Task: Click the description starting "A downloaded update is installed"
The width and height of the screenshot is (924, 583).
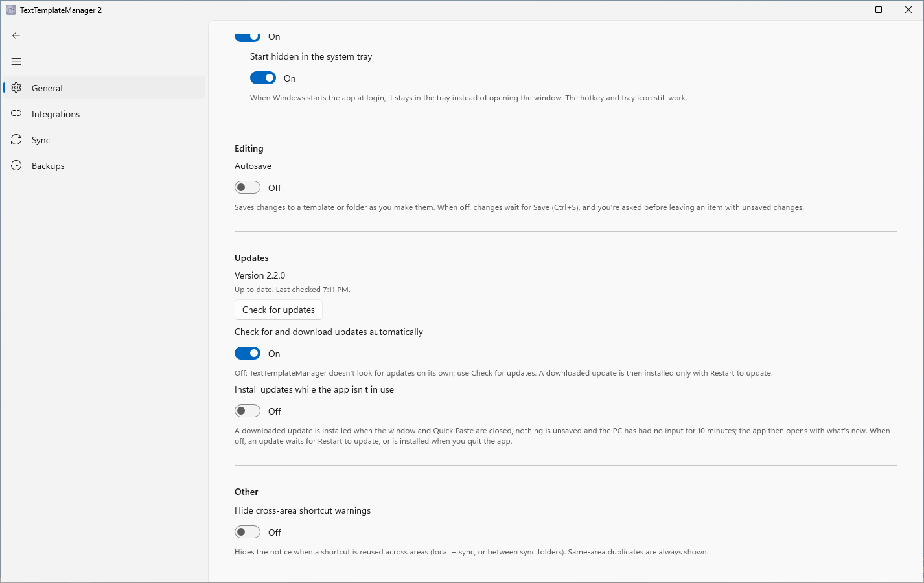Action: (562, 436)
